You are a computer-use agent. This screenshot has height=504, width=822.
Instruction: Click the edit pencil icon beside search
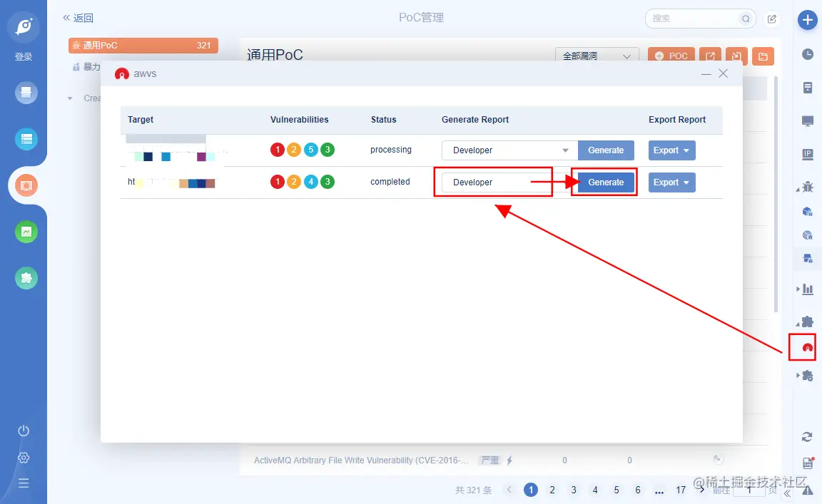point(771,19)
